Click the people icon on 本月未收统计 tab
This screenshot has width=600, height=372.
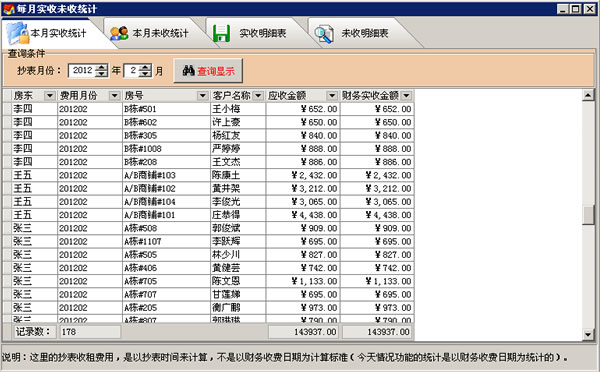[119, 33]
